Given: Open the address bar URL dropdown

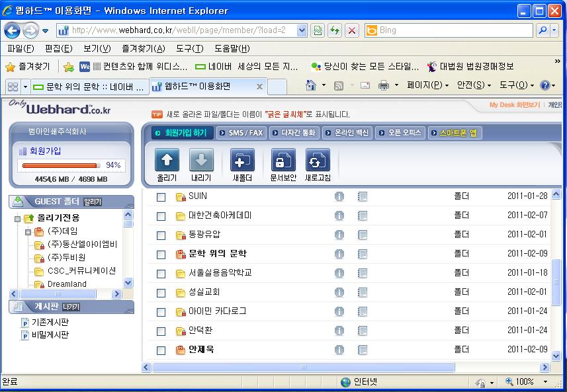Looking at the screenshot, I should point(302,30).
